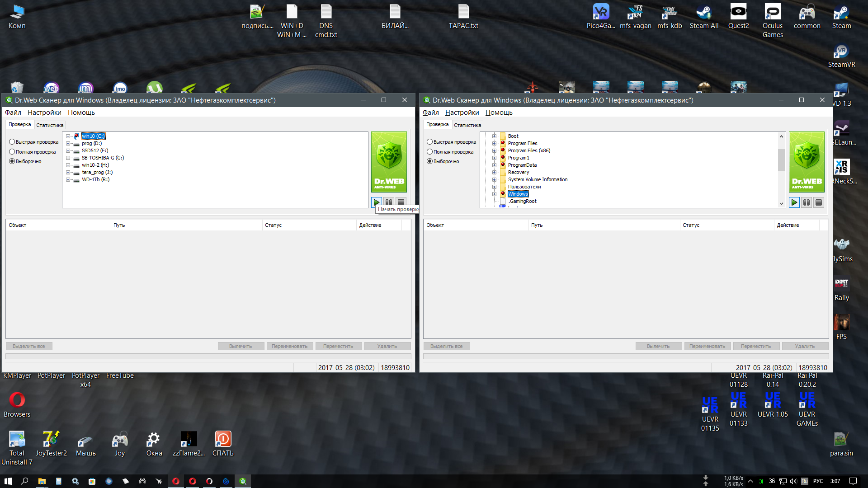Start scan in the left Dr.Web window

(x=376, y=202)
